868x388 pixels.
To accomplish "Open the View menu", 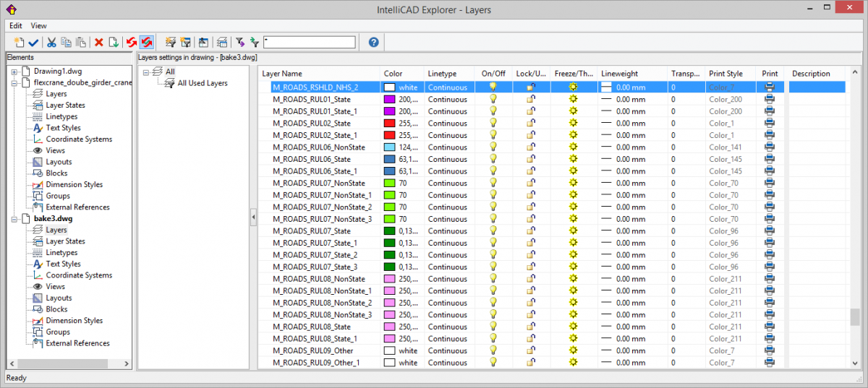I will tap(38, 25).
